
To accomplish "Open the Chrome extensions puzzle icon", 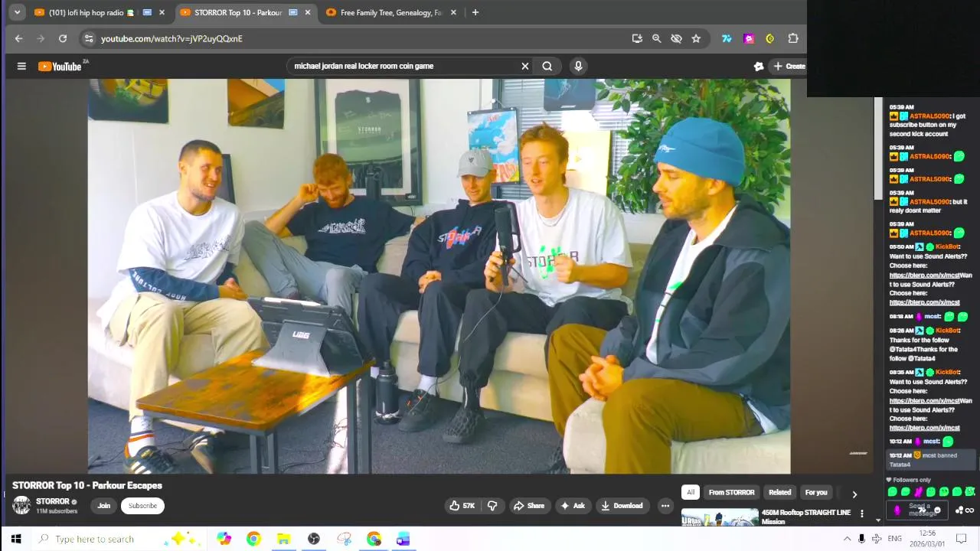I will click(x=793, y=38).
